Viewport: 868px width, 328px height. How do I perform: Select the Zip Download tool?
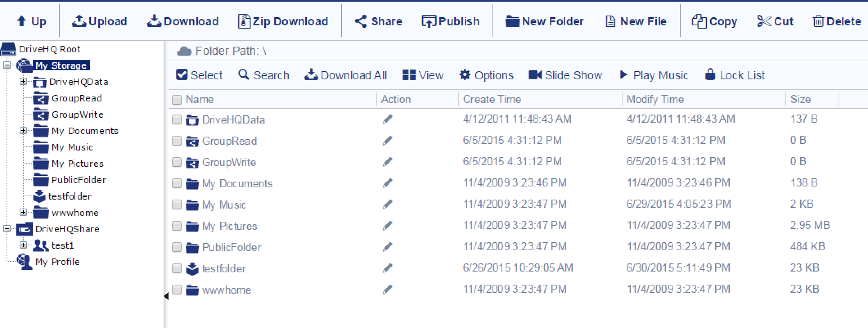click(284, 21)
